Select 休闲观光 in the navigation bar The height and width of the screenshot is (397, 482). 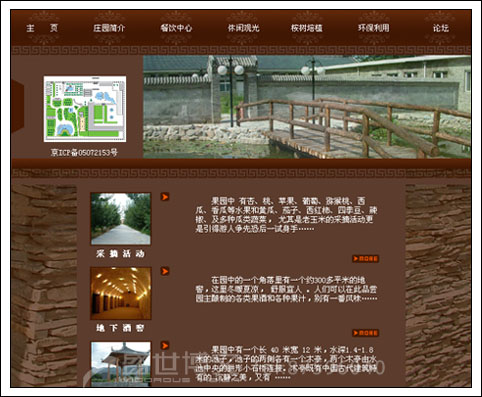click(x=243, y=28)
